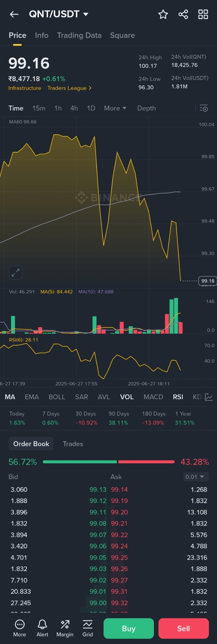
Task: Select ask price 99.32
Action: (119, 603)
